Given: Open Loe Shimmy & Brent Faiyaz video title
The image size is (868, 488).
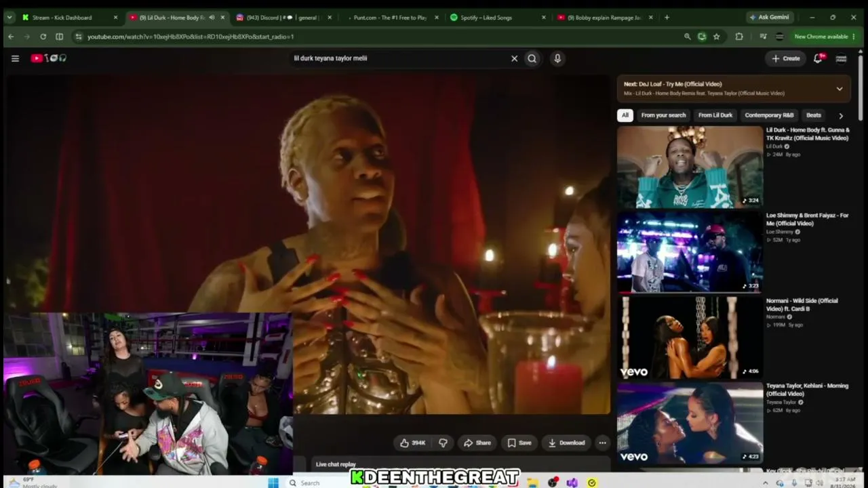Looking at the screenshot, I should [x=808, y=219].
